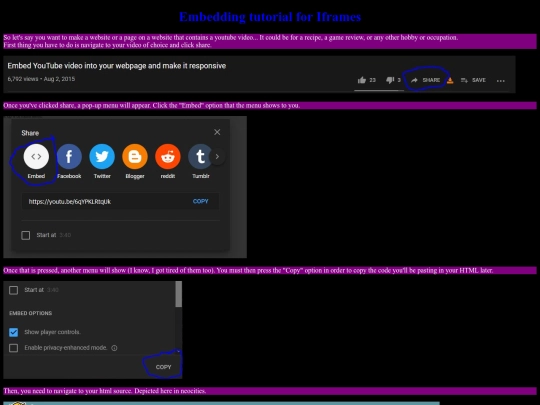Share to Facebook icon
The image size is (540, 405).
click(69, 156)
